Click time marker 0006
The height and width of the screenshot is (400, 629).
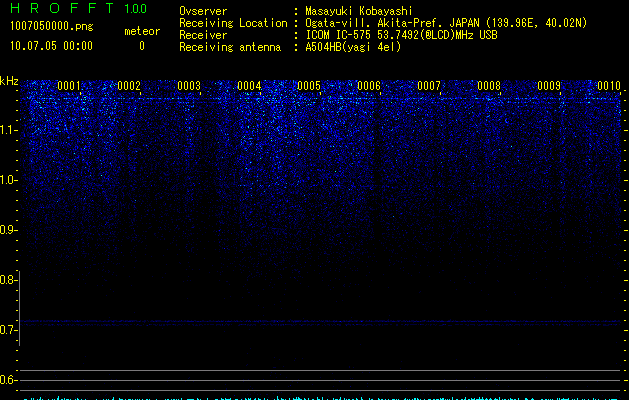(x=369, y=85)
